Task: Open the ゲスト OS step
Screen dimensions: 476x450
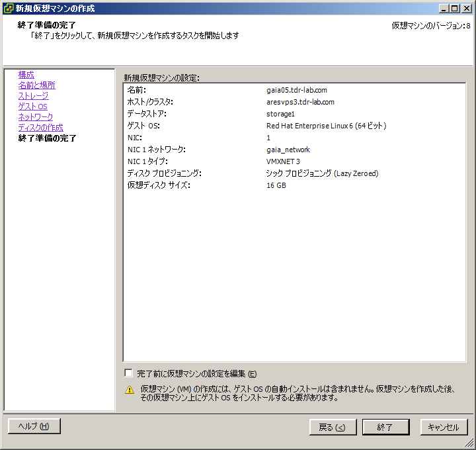Action: coord(32,107)
